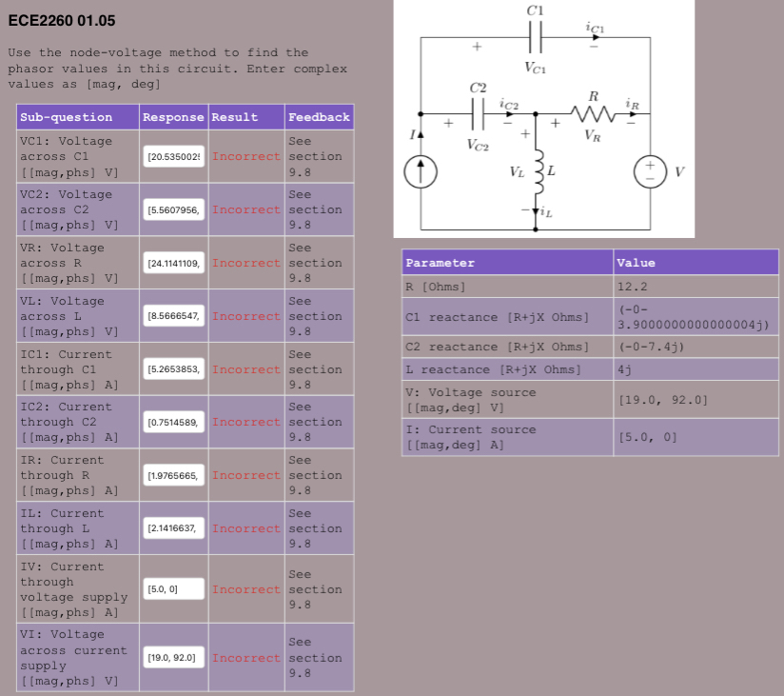Click 'VC1: Voltage across C1' sub-question text

[x=69, y=156]
